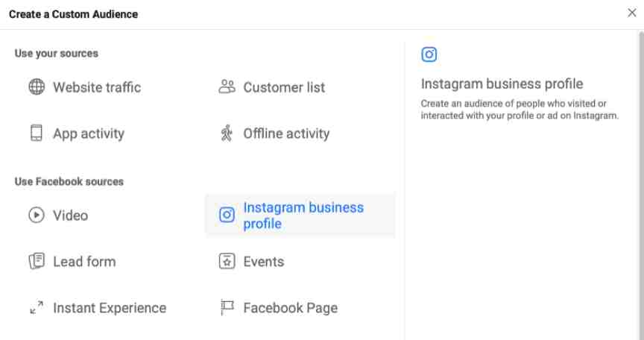
Task: Pick the Offline activity source
Action: point(286,133)
